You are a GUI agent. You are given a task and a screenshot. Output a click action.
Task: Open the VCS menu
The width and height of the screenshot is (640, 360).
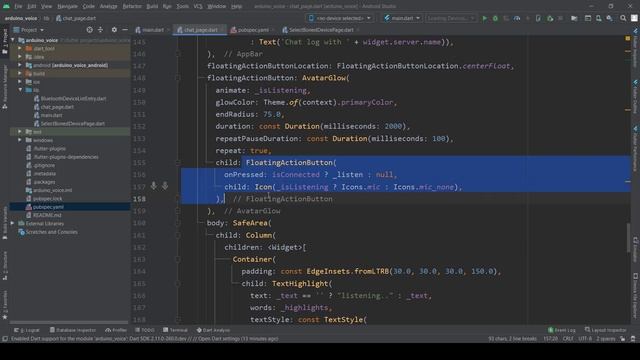(198, 6)
